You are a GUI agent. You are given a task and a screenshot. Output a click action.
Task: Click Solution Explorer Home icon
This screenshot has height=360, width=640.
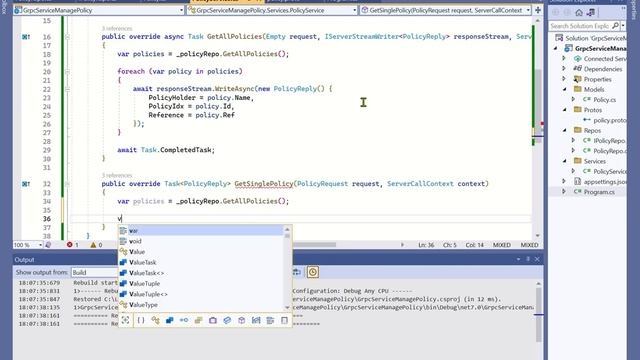pyautogui.click(x=579, y=13)
